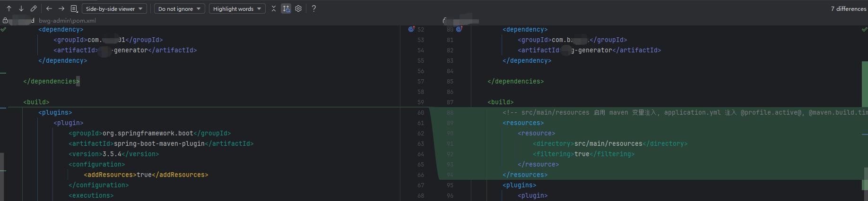Go to previous difference using up arrow
This screenshot has width=868, height=201.
tap(9, 8)
